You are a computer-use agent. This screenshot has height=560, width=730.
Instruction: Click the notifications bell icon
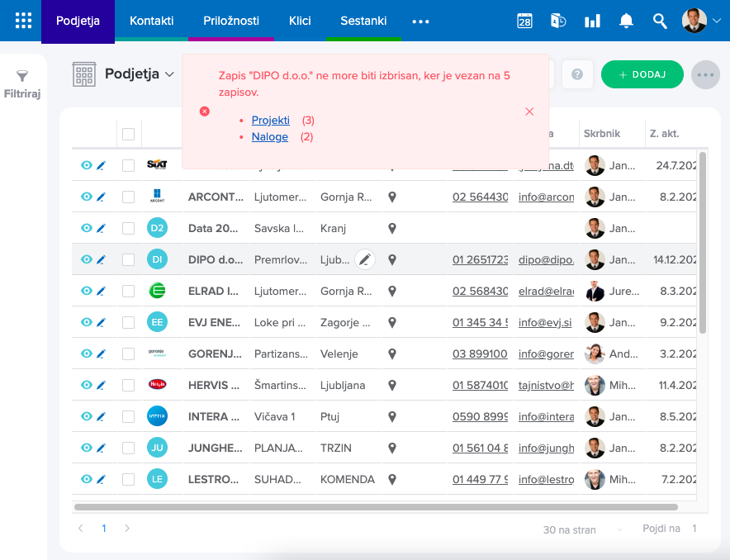pos(626,21)
